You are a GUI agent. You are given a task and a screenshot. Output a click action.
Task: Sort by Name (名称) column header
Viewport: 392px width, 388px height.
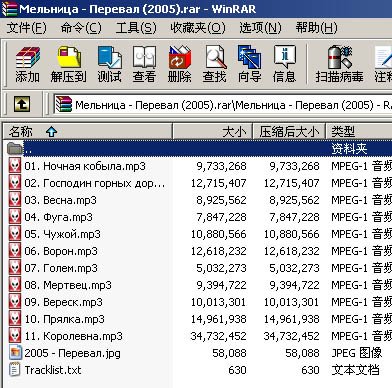88,132
